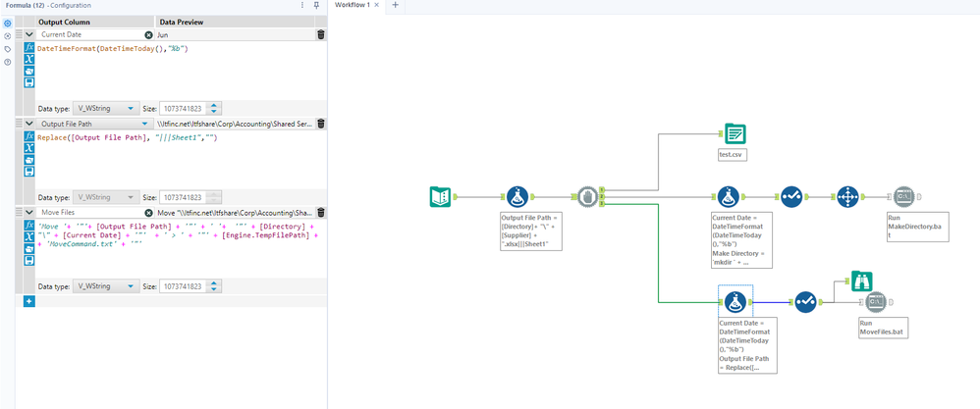Image resolution: width=980 pixels, height=409 pixels.
Task: Collapse the Output File Path expression
Action: [28, 124]
